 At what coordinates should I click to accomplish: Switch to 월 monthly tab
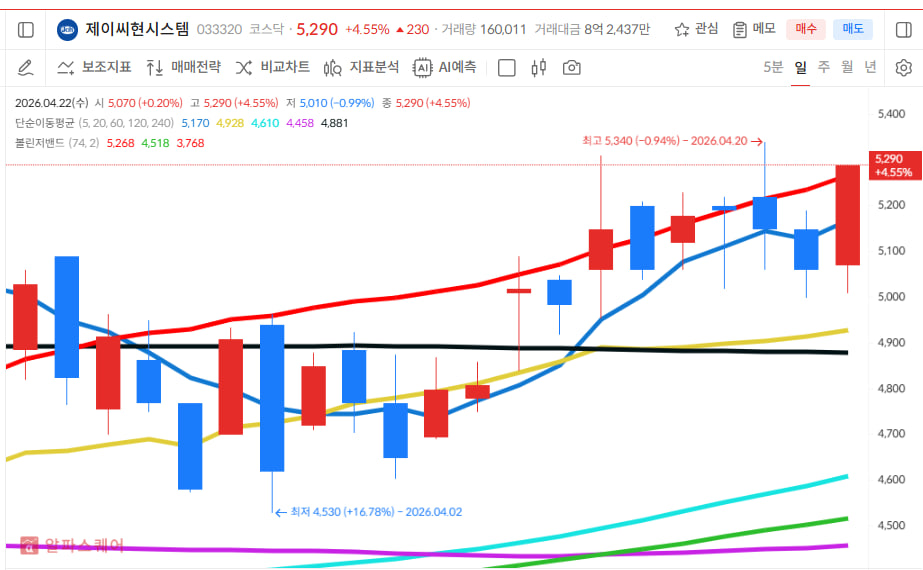click(846, 68)
